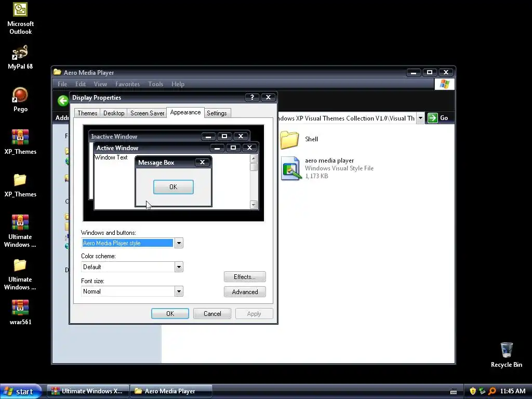The width and height of the screenshot is (532, 399).
Task: Click the Effects... button
Action: 245,277
